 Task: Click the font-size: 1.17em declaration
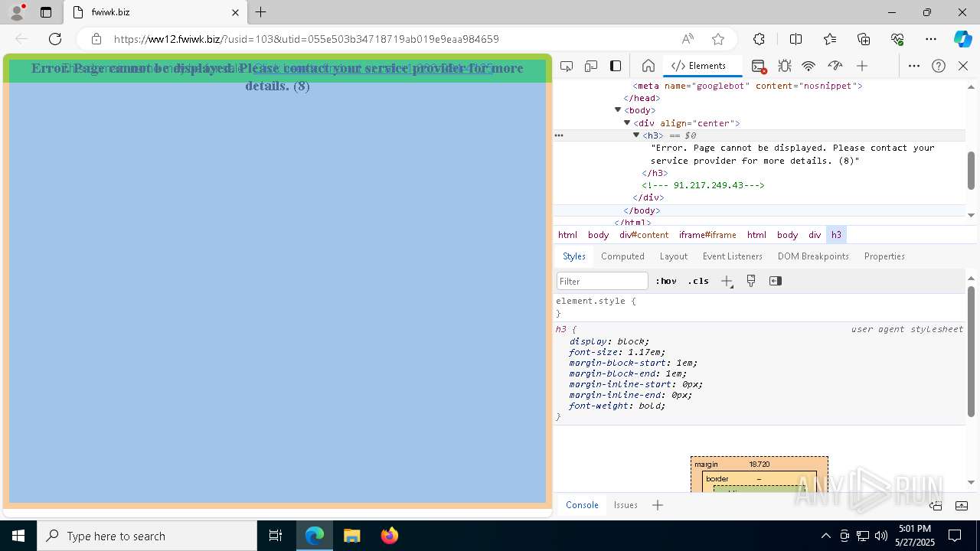617,352
